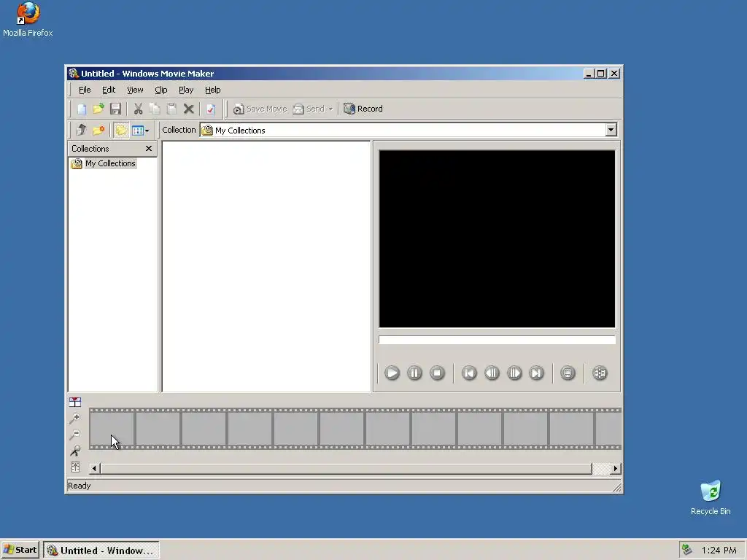Toggle the Timeline/Storyboard view icon
The image size is (747, 560).
pyautogui.click(x=75, y=402)
